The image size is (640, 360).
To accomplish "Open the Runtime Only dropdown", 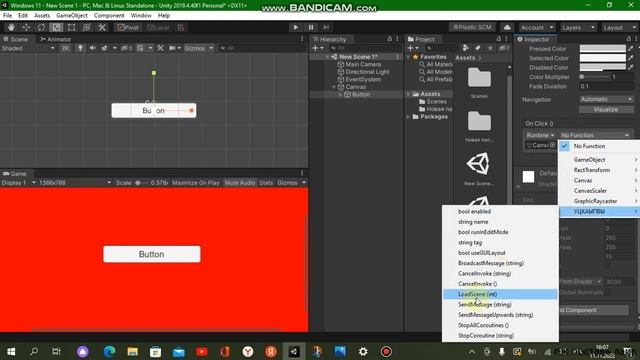I will click(540, 135).
